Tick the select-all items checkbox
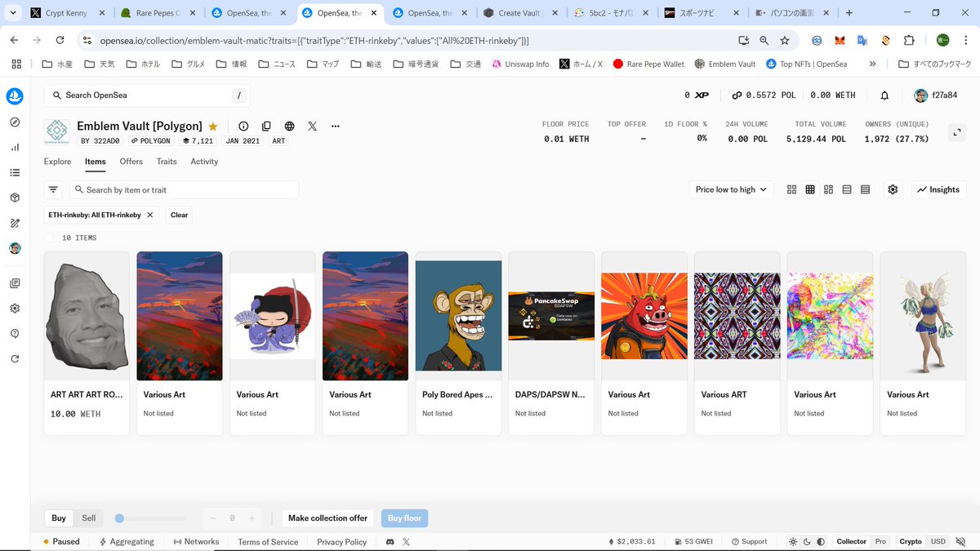Image resolution: width=980 pixels, height=551 pixels. (49, 238)
